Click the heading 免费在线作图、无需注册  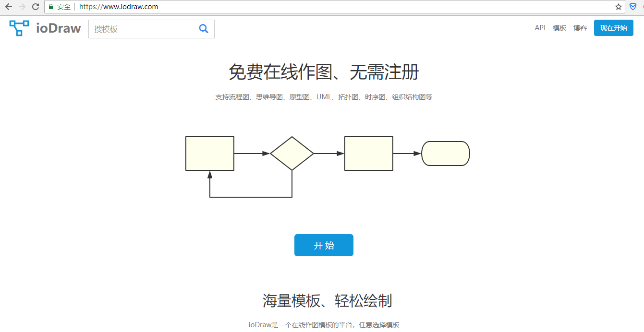[322, 72]
